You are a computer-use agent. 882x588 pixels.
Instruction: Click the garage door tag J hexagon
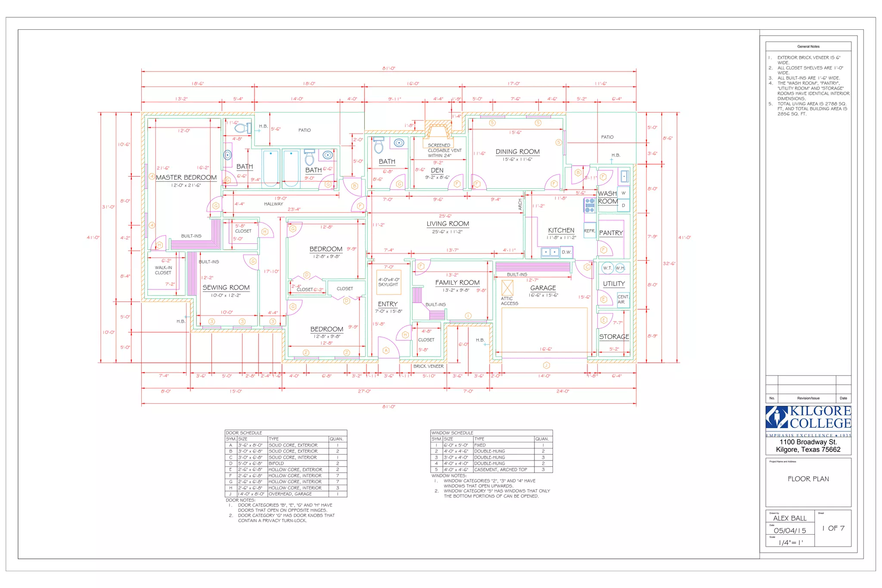(x=546, y=365)
